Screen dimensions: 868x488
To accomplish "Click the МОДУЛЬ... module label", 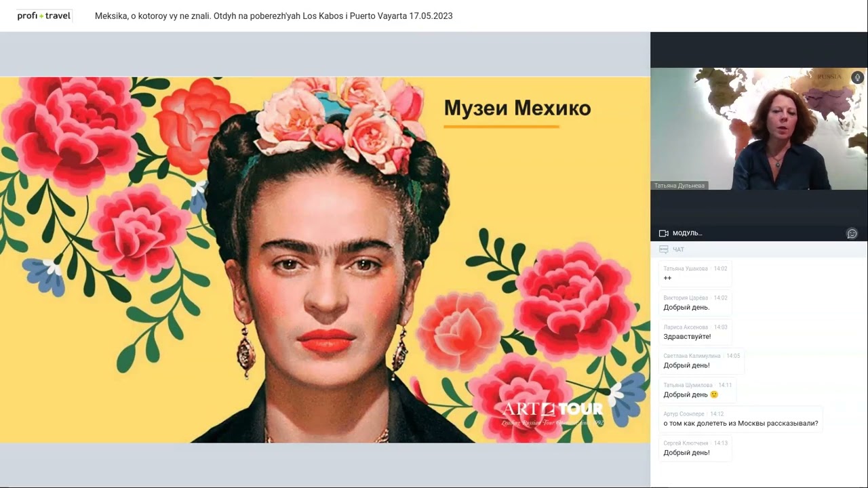I will [x=687, y=233].
